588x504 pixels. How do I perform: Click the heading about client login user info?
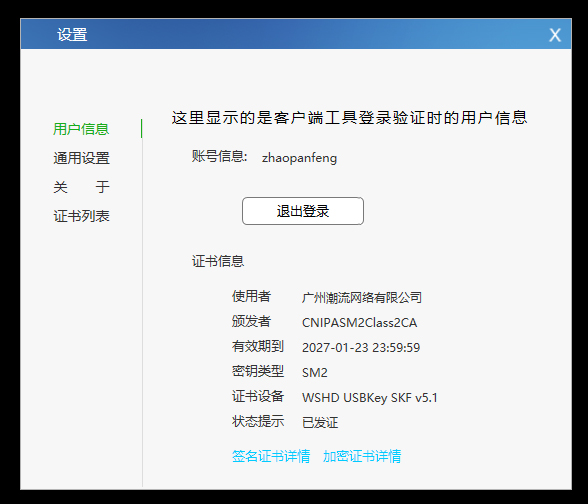(x=350, y=118)
